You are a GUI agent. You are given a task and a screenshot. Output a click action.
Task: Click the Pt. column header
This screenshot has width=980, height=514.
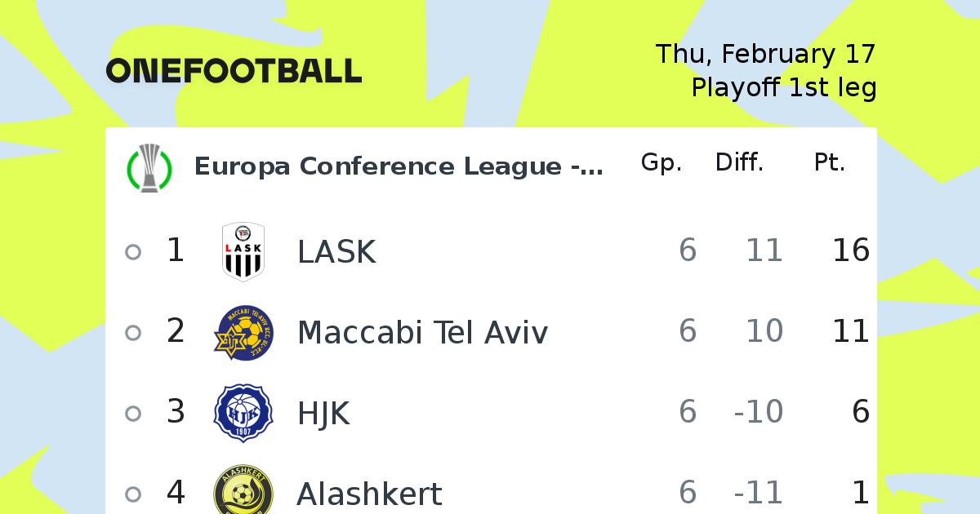830,163
